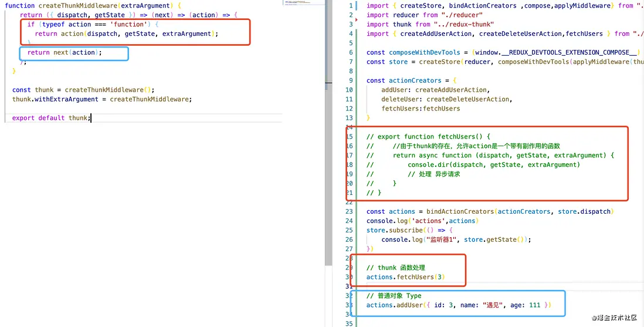
Task: Click the 'import { createAddUserAction' line
Action: pos(505,33)
